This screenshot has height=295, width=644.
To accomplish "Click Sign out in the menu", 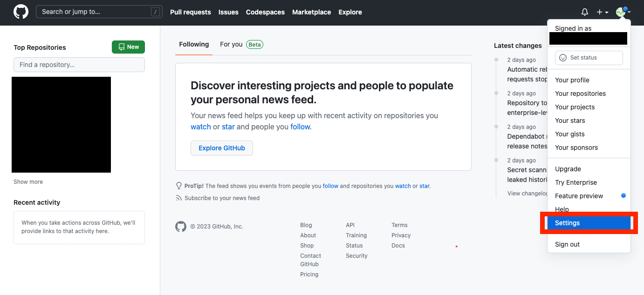I will 567,244.
